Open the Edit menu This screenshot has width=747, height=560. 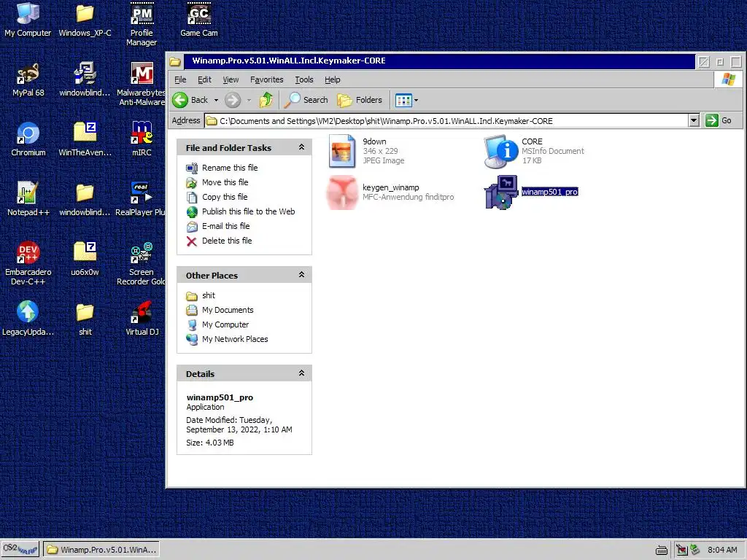pyautogui.click(x=204, y=79)
